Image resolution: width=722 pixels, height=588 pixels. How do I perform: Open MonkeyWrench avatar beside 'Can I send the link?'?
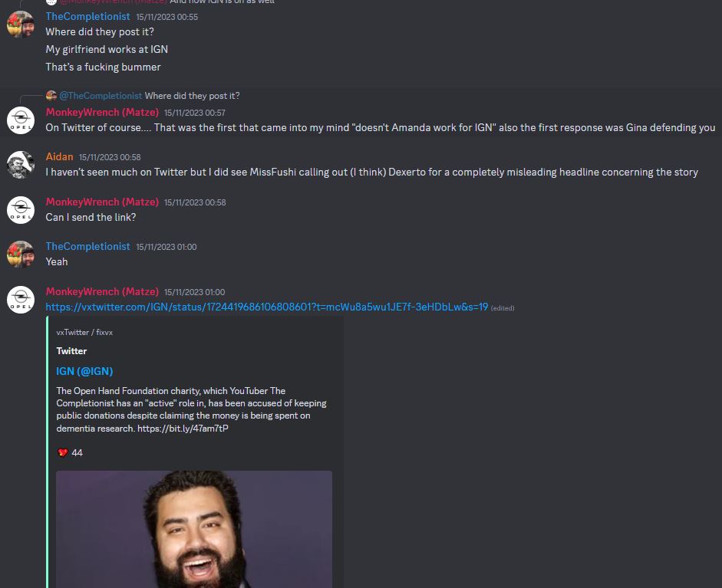pyautogui.click(x=21, y=210)
